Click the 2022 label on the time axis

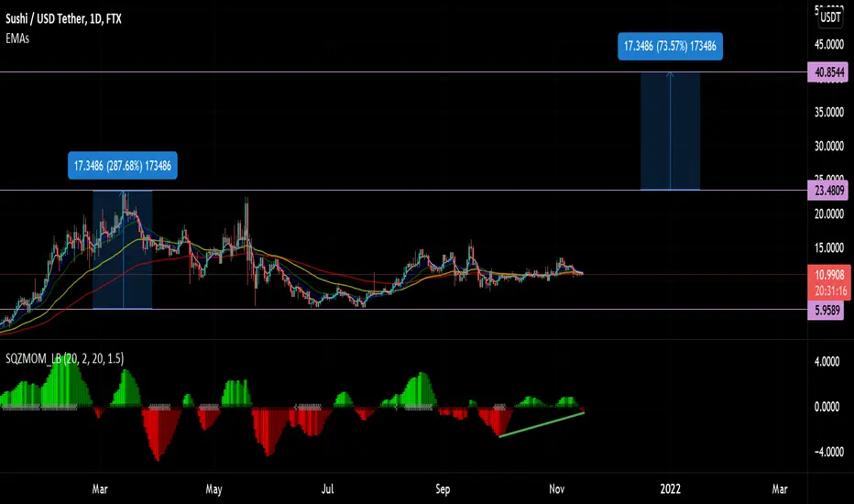coord(670,489)
